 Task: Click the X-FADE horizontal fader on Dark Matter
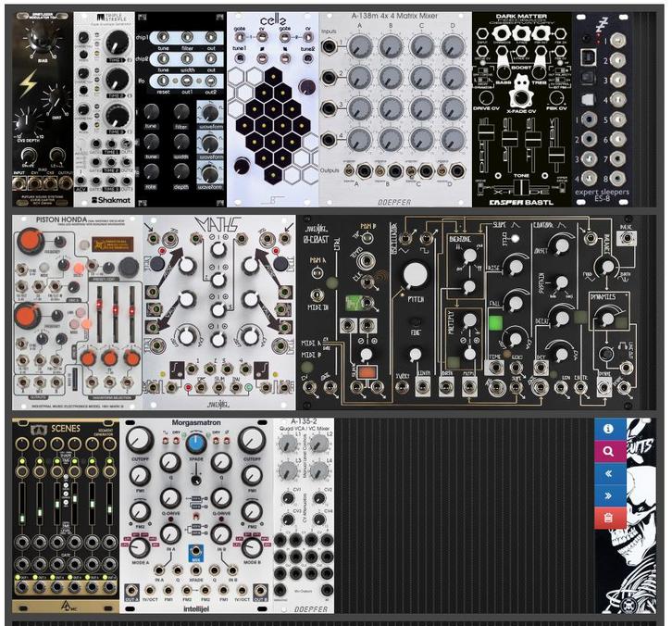point(521,188)
